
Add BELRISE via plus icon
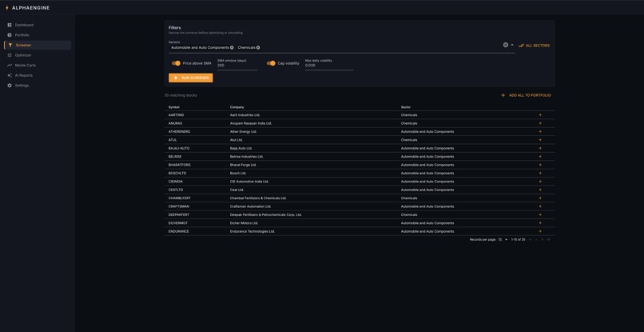(x=540, y=157)
